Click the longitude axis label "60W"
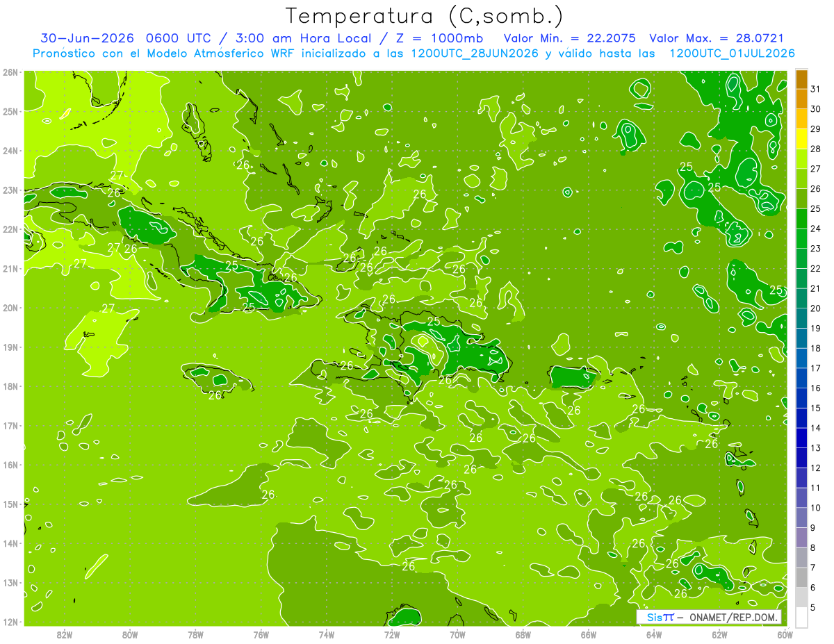Viewport: 834px width, 644px height. pos(785,634)
